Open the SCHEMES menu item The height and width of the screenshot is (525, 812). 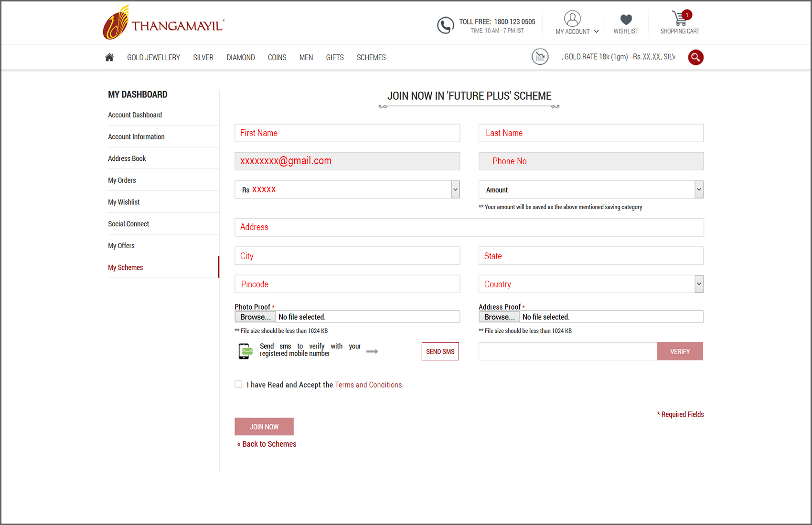pos(371,57)
